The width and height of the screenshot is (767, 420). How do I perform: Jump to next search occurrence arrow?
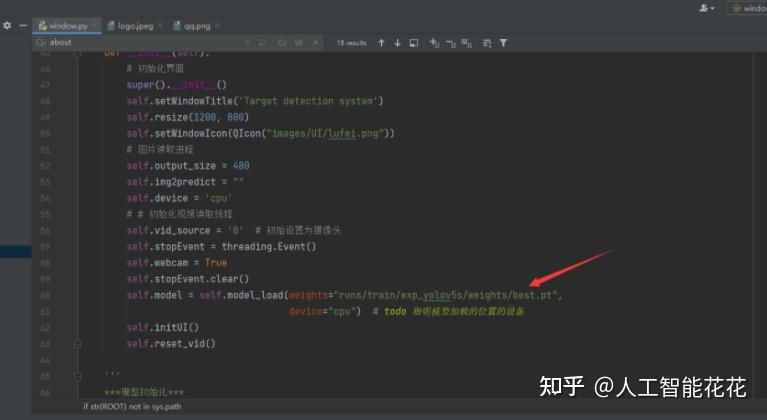click(x=398, y=43)
